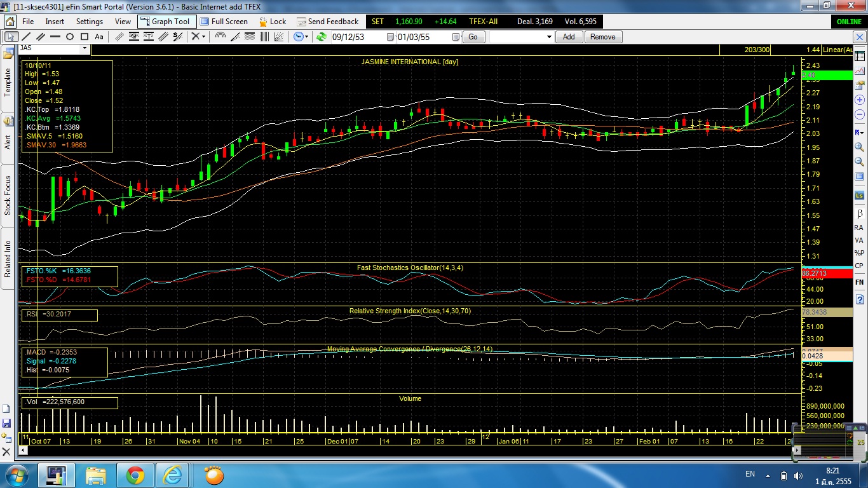Click the Go button

click(x=473, y=37)
